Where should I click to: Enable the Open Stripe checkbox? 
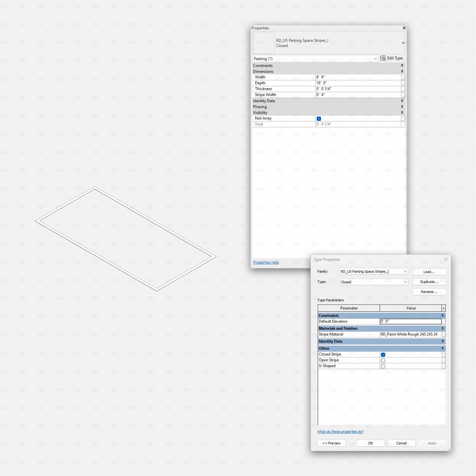[383, 360]
